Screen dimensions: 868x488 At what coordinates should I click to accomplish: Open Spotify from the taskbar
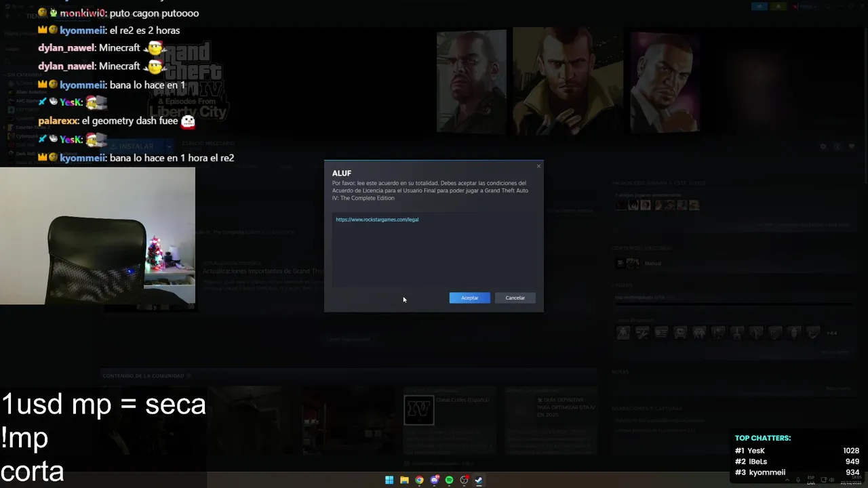[x=449, y=480]
